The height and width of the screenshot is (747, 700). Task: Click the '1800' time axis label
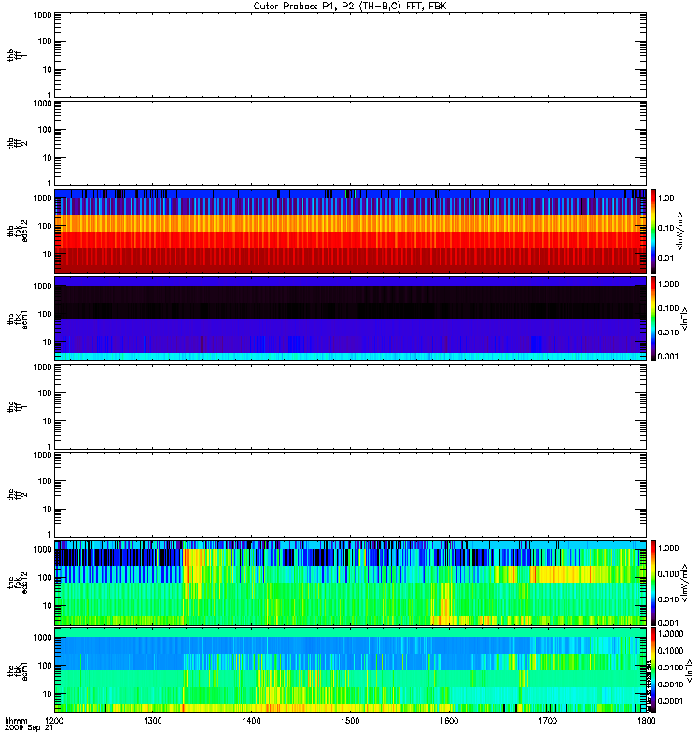coord(646,720)
